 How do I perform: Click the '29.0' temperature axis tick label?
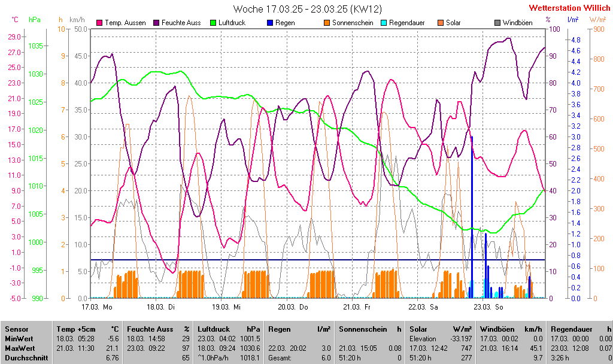pos(14,37)
